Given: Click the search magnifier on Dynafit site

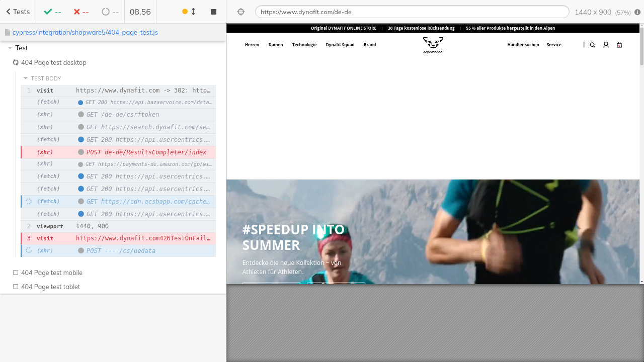Looking at the screenshot, I should point(592,45).
